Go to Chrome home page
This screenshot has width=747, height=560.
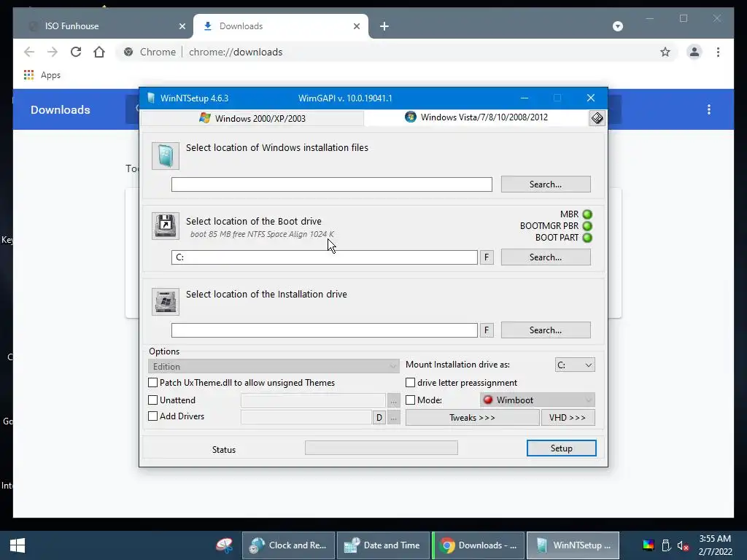(x=99, y=52)
